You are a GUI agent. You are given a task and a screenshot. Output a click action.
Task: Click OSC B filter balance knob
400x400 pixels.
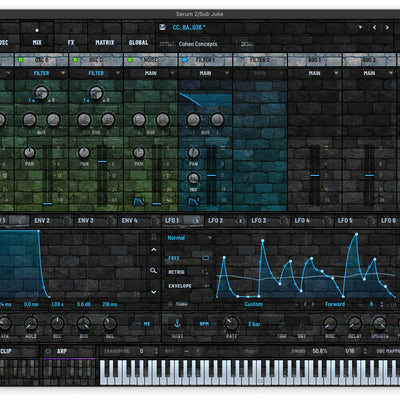[x=41, y=92]
